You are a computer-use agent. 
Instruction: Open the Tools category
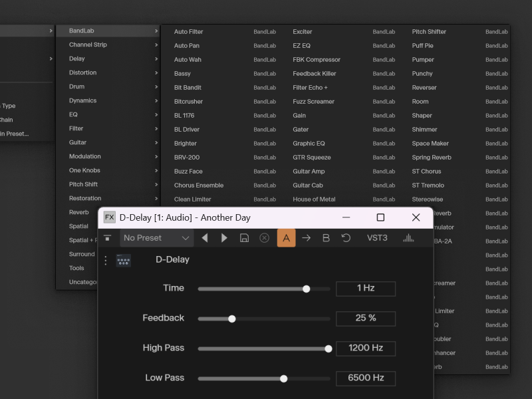pos(76,268)
